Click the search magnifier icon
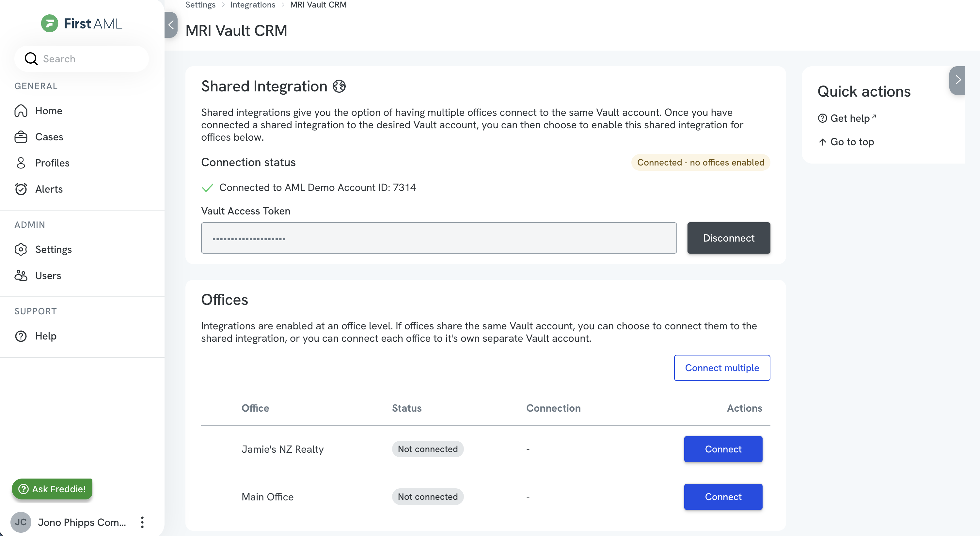Screen dimensions: 980x536 pyautogui.click(x=31, y=59)
